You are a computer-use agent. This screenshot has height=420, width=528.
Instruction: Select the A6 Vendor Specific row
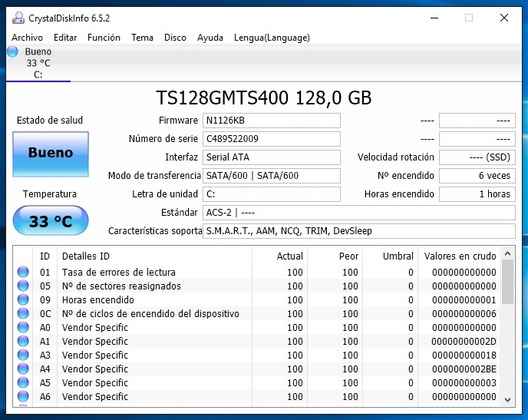click(x=257, y=396)
